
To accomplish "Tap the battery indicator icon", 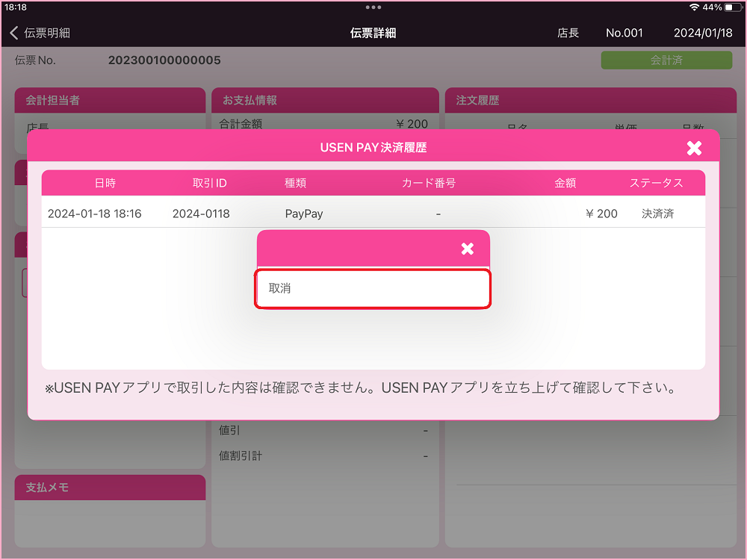I will pos(732,7).
